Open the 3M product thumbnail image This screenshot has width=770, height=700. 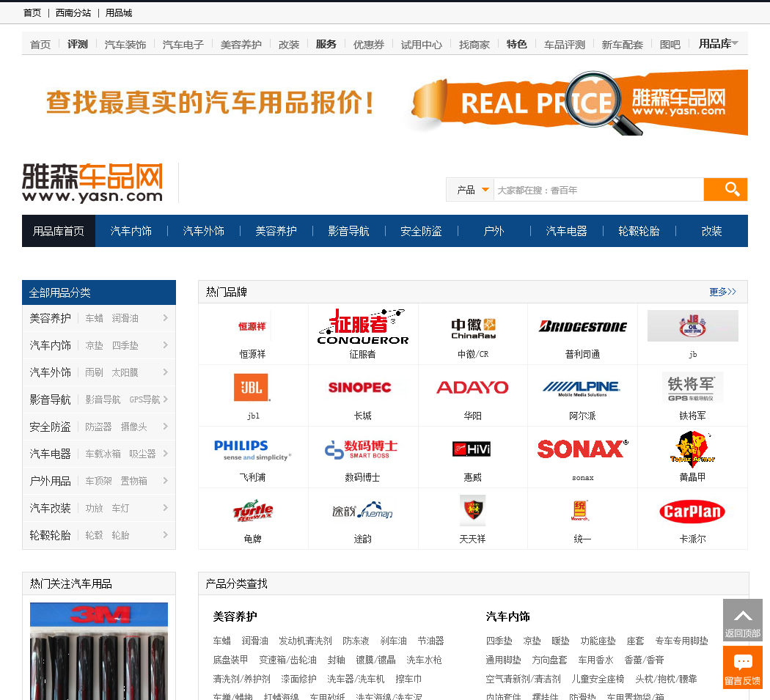pyautogui.click(x=99, y=651)
